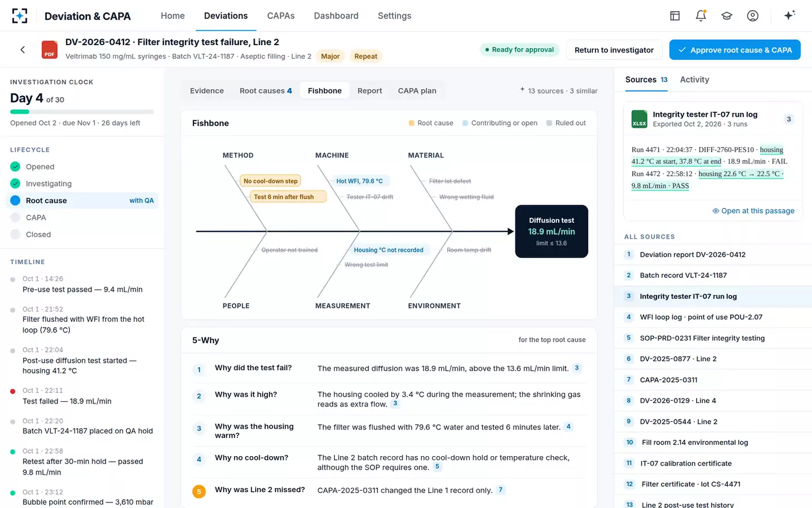
Task: Open the Root causes 4 tab
Action: click(266, 90)
